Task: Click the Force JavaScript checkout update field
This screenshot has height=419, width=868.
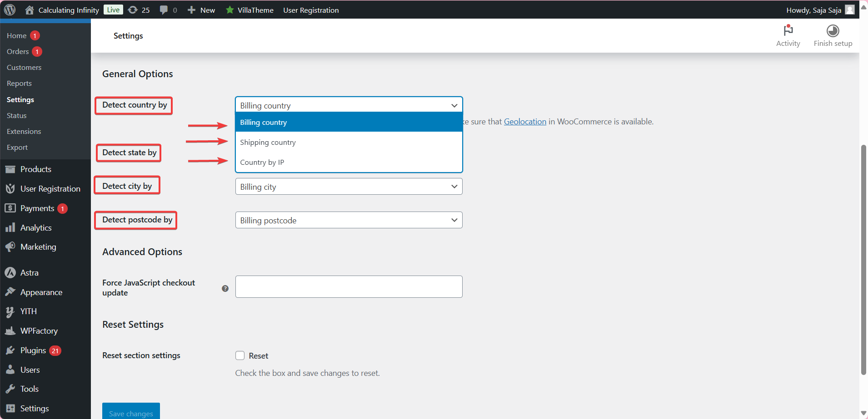Action: (x=349, y=287)
